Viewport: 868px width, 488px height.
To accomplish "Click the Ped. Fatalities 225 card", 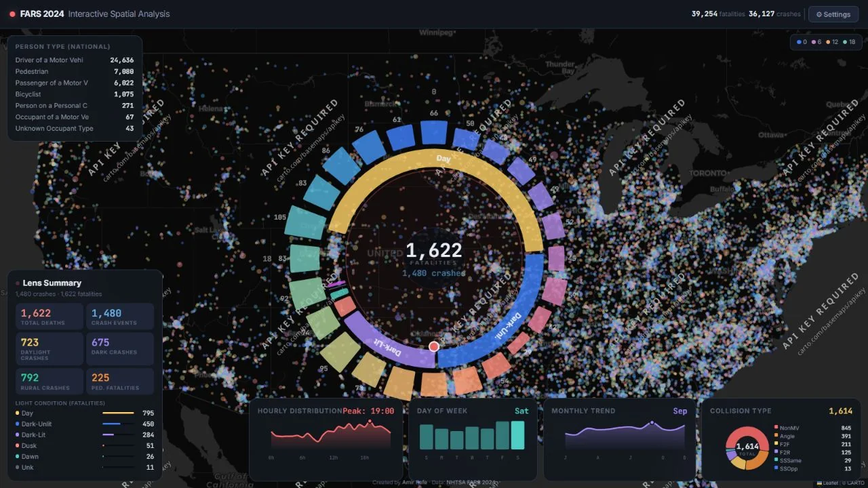I will 120,381.
